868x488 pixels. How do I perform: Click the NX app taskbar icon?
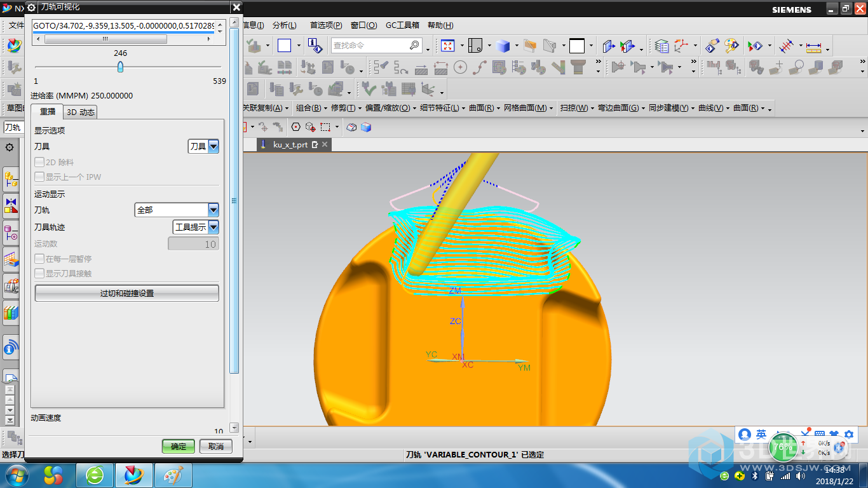(134, 475)
